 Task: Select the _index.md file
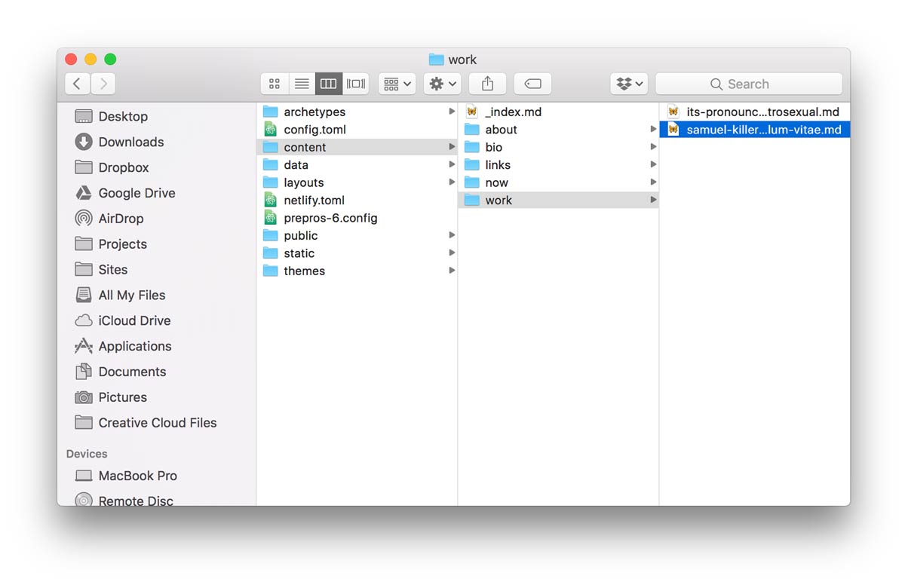[x=558, y=112]
